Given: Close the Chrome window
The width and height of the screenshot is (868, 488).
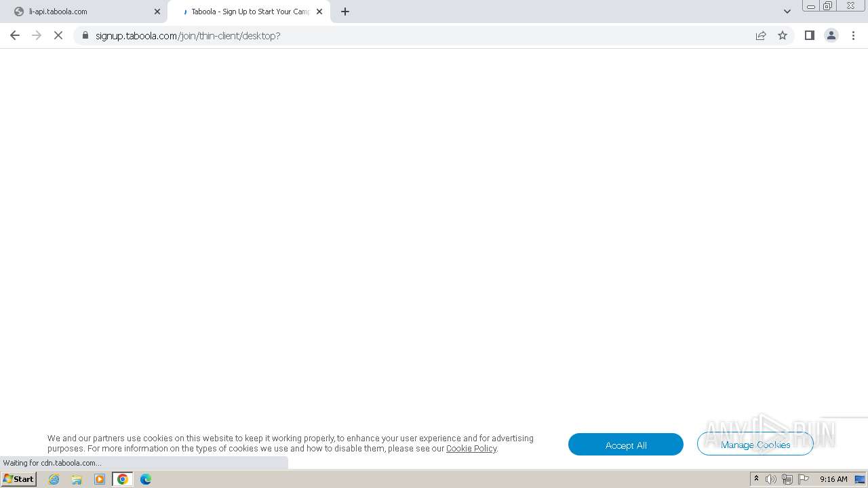Looking at the screenshot, I should click(x=850, y=6).
